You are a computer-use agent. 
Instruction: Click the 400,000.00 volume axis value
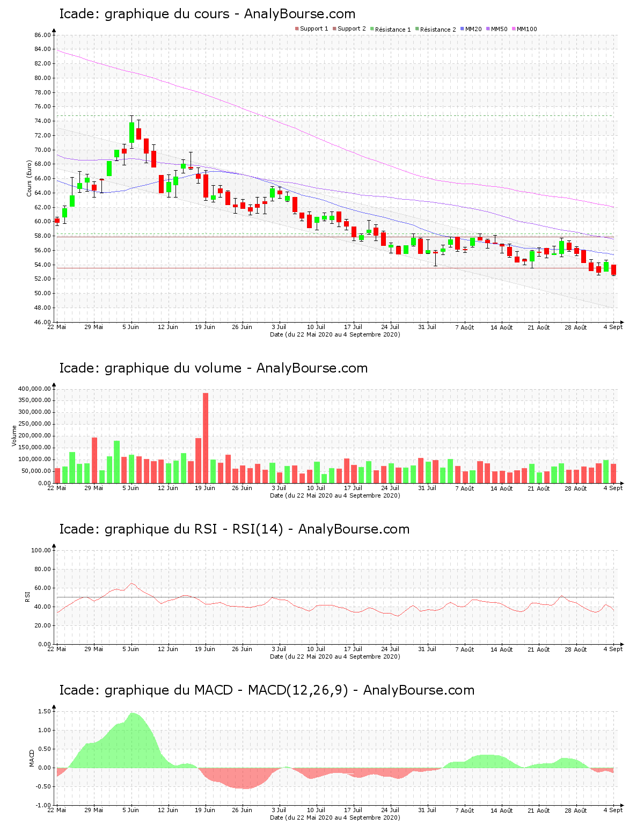pyautogui.click(x=35, y=389)
